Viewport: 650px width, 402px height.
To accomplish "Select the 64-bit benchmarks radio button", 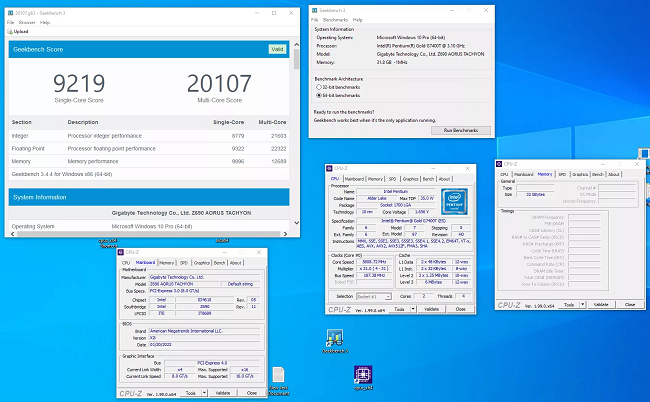I will (x=319, y=95).
